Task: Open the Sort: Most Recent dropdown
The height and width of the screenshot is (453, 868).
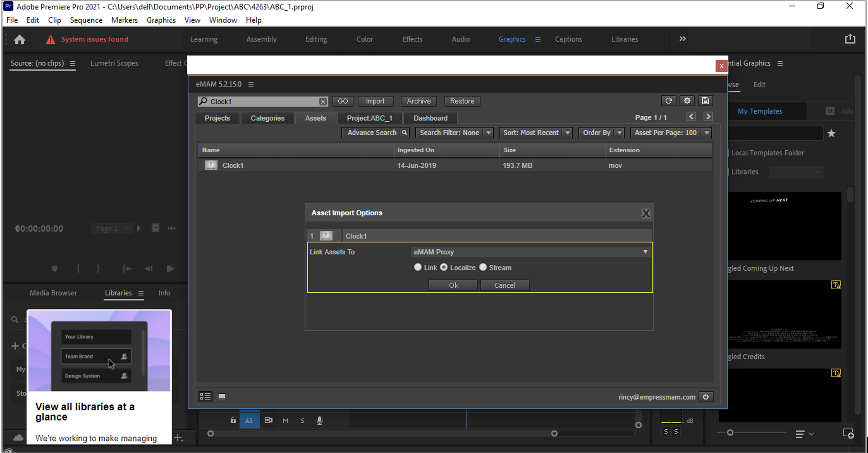Action: click(x=536, y=133)
